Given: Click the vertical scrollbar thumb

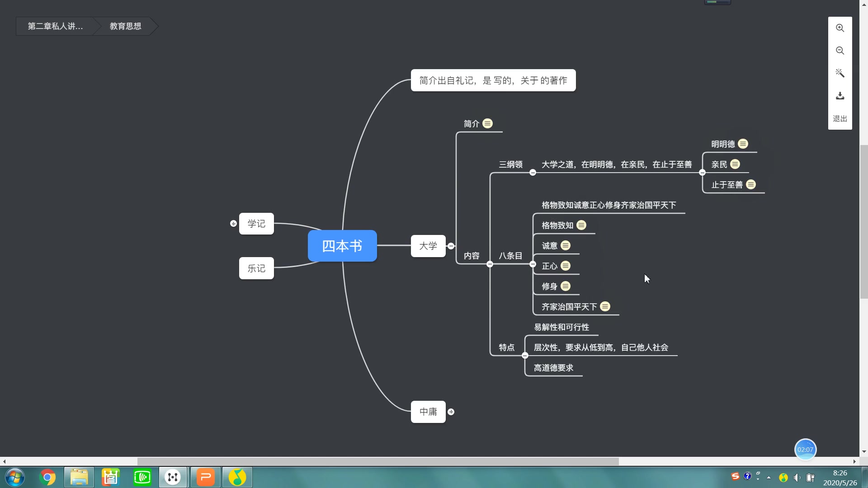Looking at the screenshot, I should coord(863,221).
